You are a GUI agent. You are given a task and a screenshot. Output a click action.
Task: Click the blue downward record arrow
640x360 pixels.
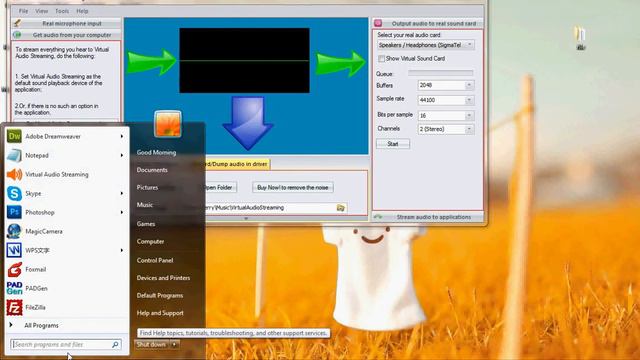point(248,123)
